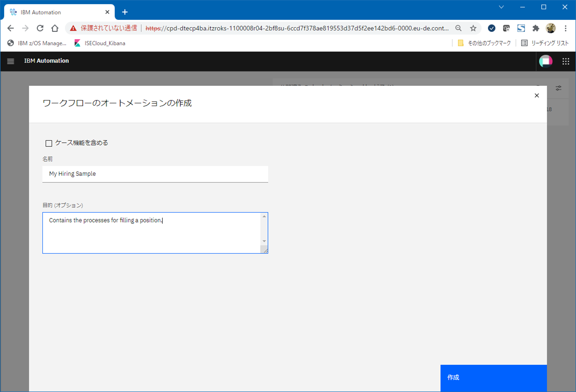Grab the textarea resize handle
The width and height of the screenshot is (576, 392).
(x=264, y=249)
